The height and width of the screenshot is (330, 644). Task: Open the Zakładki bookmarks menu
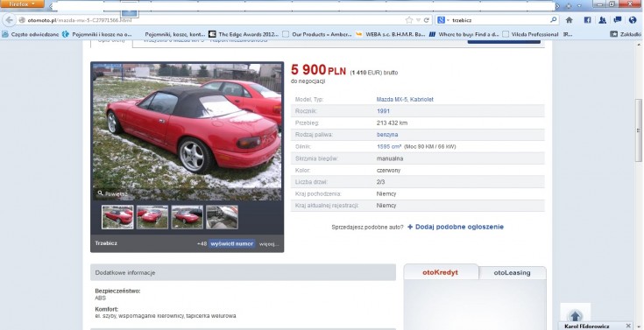(626, 34)
